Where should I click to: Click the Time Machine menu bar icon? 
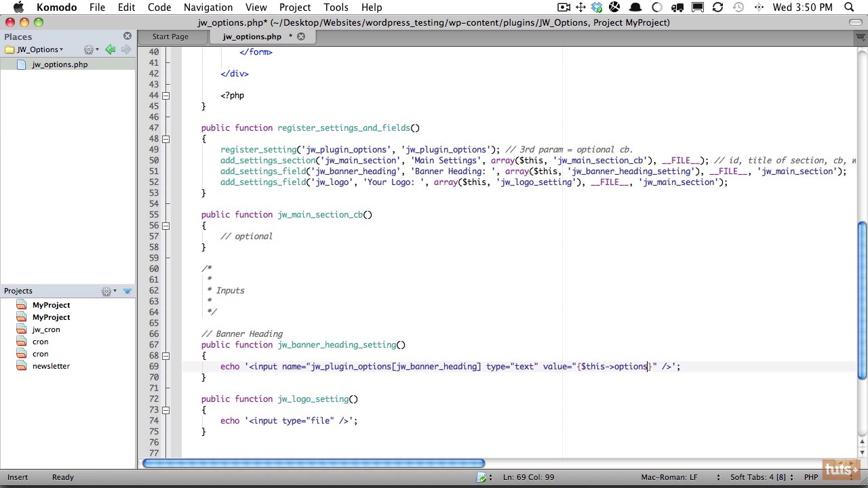tap(738, 7)
